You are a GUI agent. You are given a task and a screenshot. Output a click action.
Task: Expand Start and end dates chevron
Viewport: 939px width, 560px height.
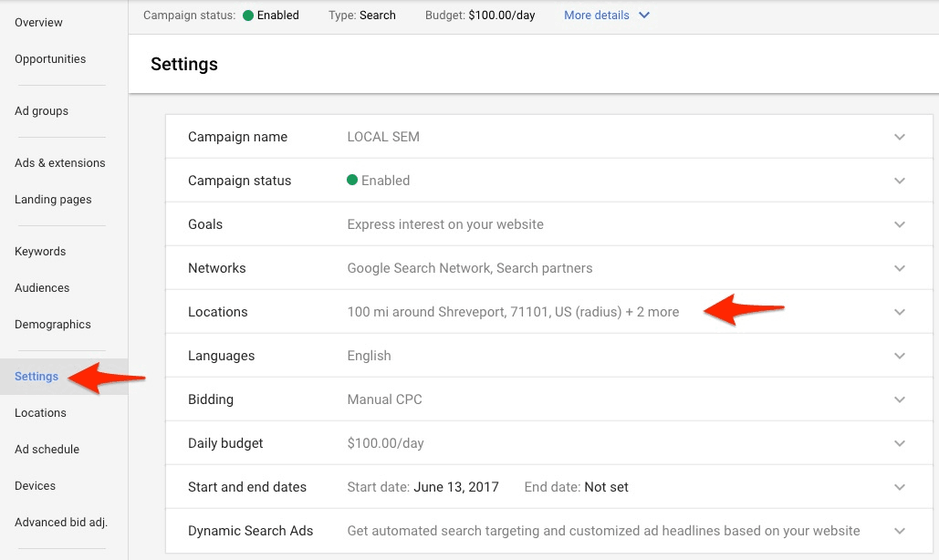tap(900, 487)
